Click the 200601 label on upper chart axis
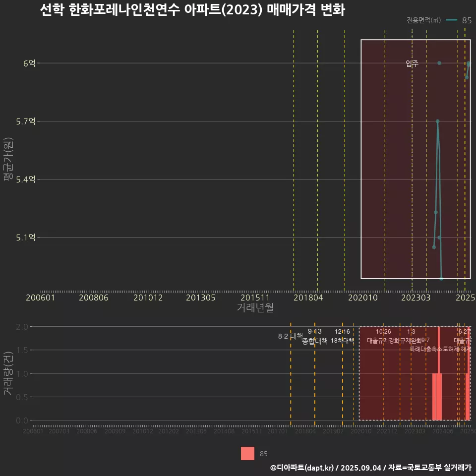The image size is (476, 476). [40, 297]
